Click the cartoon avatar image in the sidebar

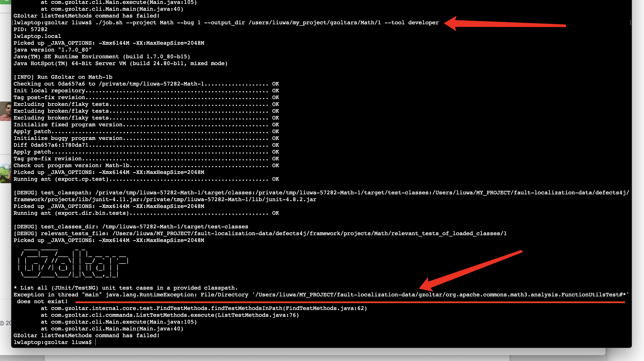coord(5,174)
